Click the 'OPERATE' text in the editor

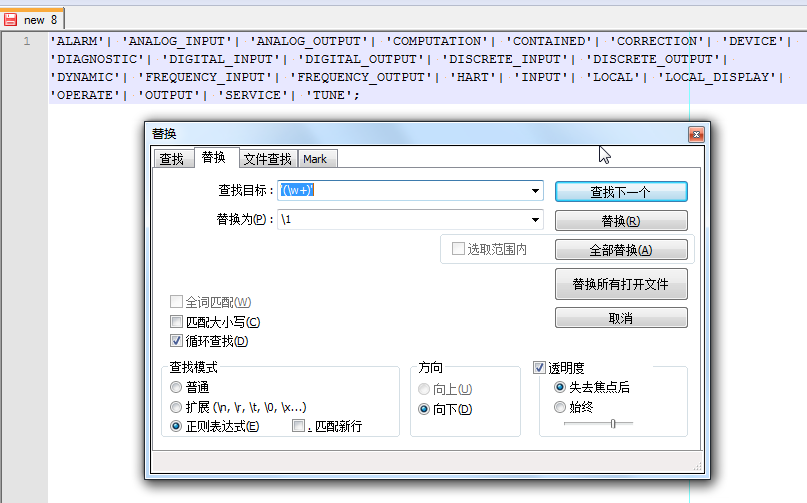[x=85, y=95]
